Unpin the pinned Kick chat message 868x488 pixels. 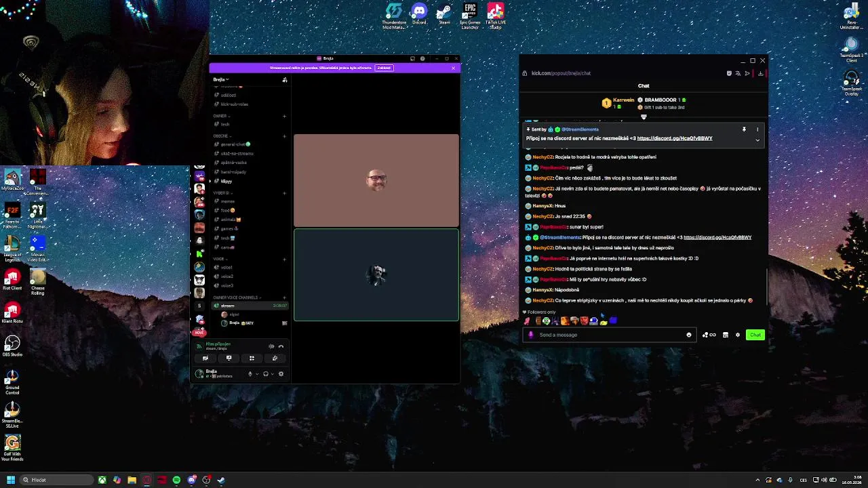pos(744,129)
